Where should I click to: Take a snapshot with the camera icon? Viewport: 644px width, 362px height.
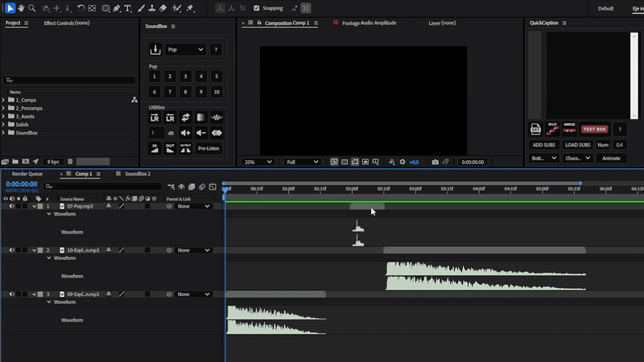click(436, 162)
